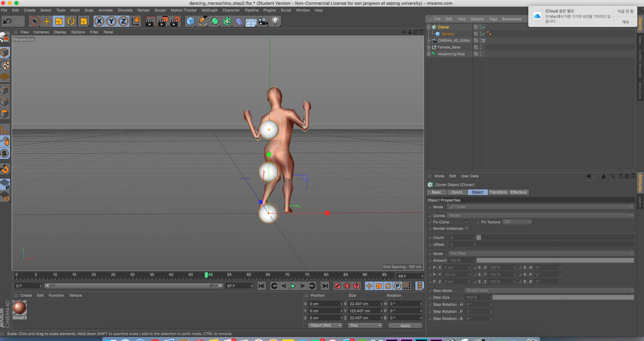The image size is (644, 341).
Task: Click the spline Pen tool icon
Action: [x=202, y=22]
